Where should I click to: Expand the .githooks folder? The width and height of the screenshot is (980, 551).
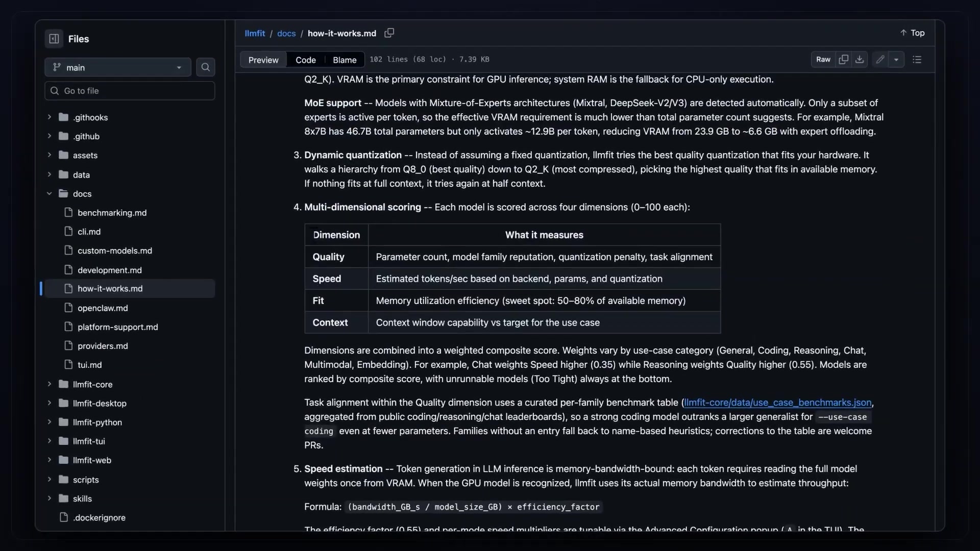pos(50,117)
